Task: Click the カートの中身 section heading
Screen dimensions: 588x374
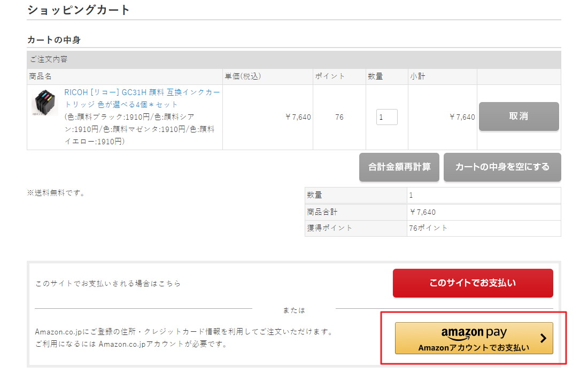Action: (53, 40)
